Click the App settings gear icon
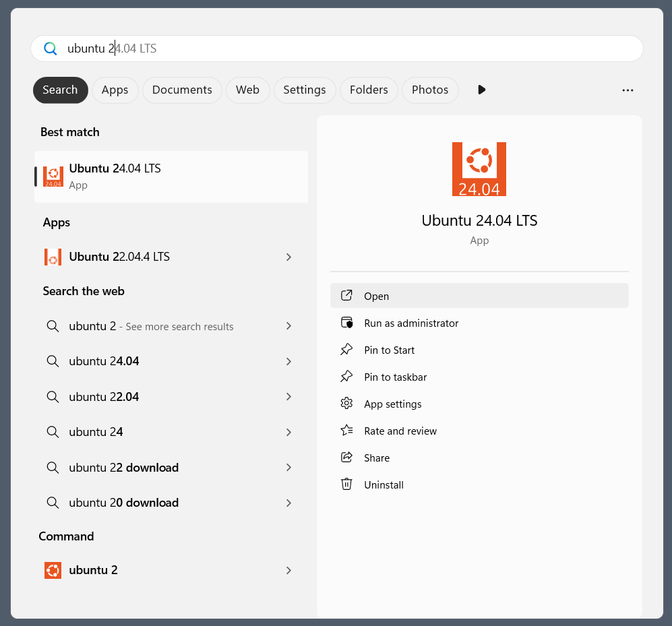 pos(346,404)
